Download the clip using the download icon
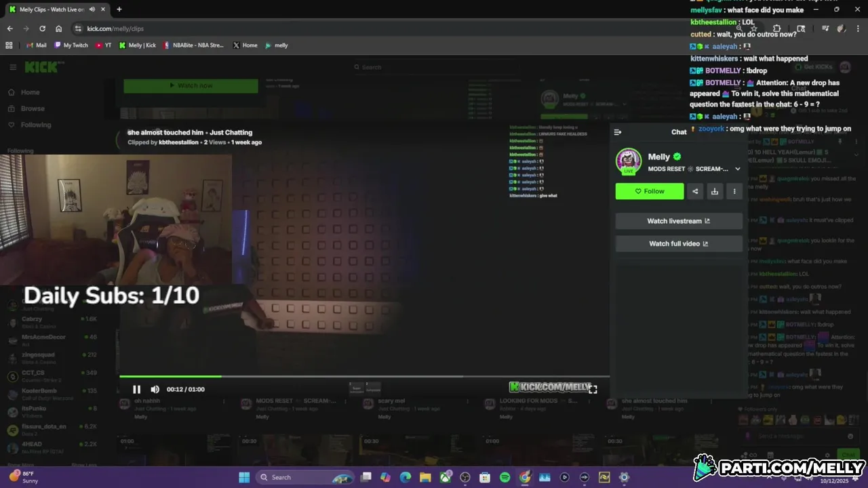This screenshot has width=868, height=488. [715, 191]
